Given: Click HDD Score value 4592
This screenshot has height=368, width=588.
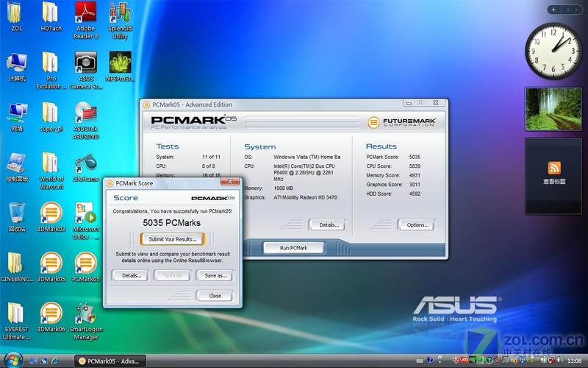Looking at the screenshot, I should (415, 194).
